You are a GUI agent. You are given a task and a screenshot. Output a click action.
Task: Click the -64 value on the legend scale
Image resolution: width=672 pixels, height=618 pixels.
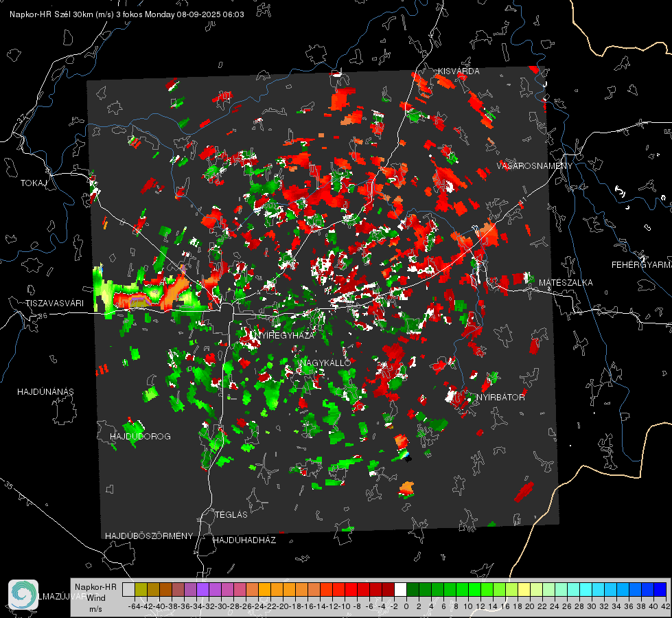(x=135, y=606)
